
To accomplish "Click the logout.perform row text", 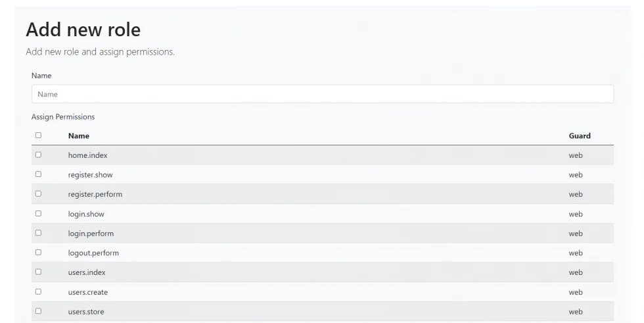I will click(x=93, y=253).
